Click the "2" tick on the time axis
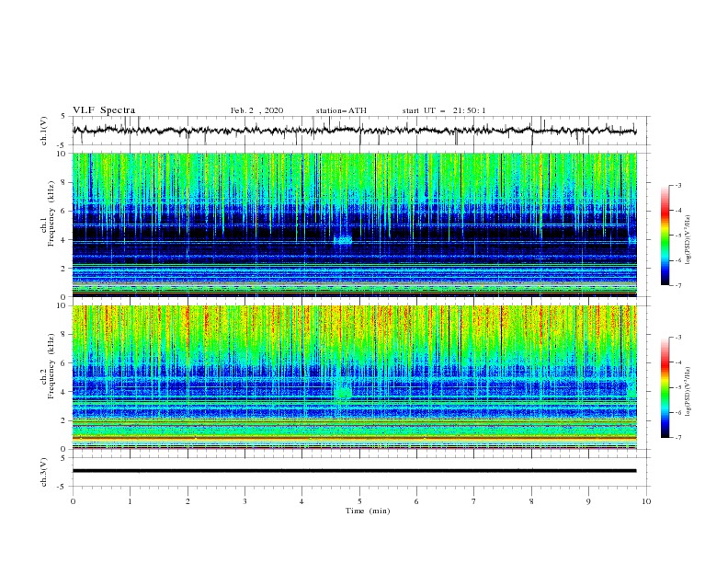The width and height of the screenshot is (728, 563). [x=188, y=501]
